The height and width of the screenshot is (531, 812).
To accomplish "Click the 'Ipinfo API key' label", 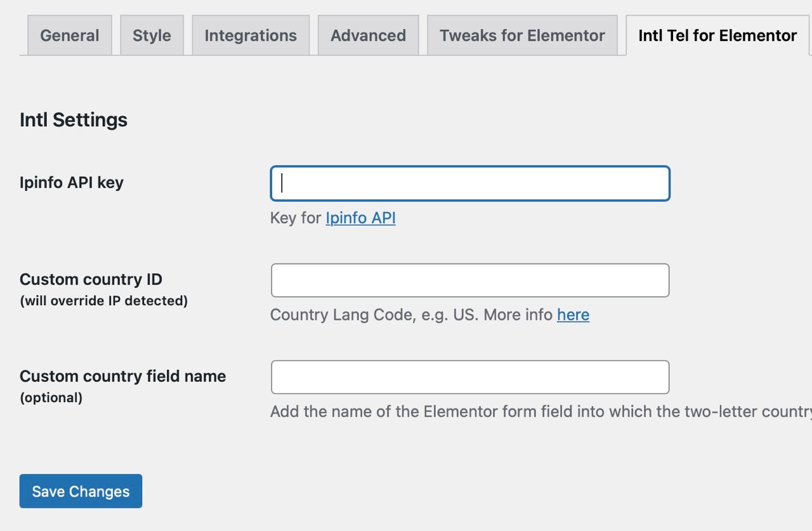I will 72,183.
